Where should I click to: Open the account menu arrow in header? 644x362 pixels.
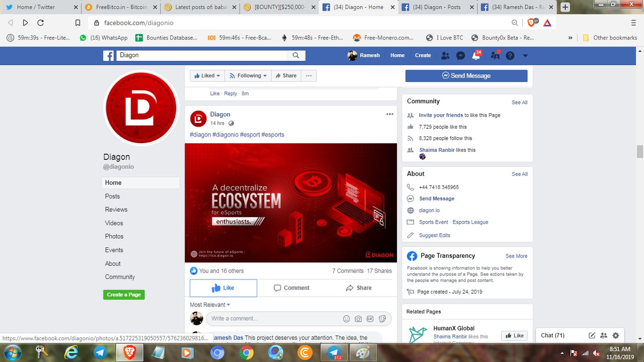click(525, 56)
